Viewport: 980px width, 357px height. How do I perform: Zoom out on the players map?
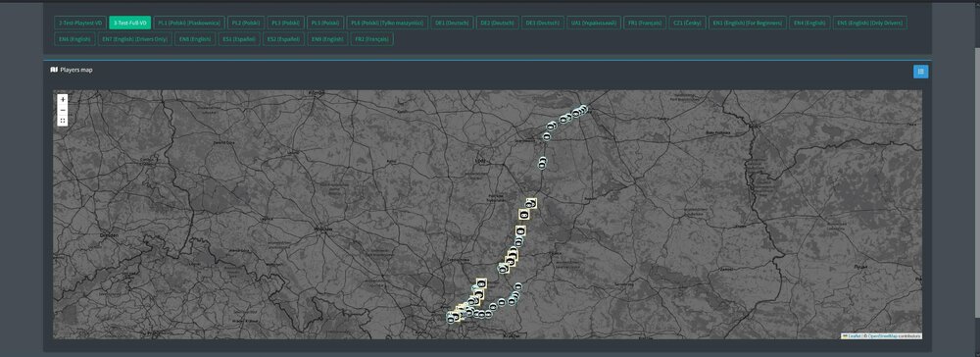[x=63, y=110]
